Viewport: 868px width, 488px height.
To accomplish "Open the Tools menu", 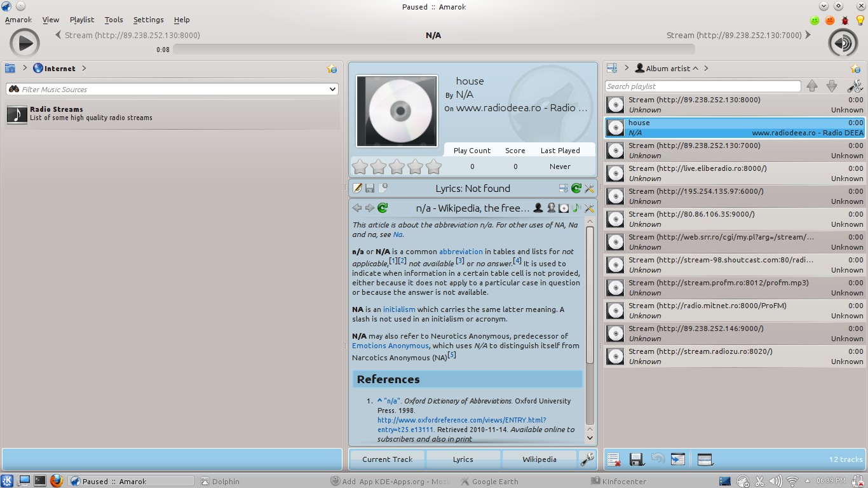I will [x=114, y=20].
